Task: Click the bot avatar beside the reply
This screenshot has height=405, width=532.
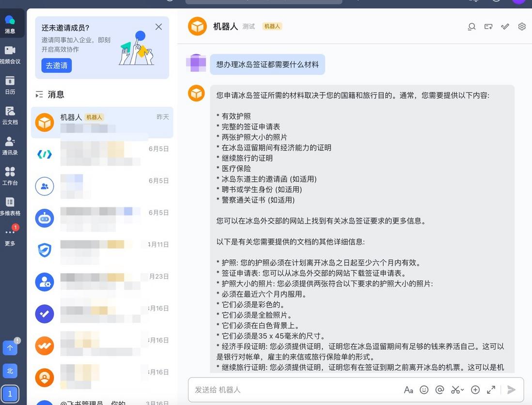Action: tap(196, 93)
